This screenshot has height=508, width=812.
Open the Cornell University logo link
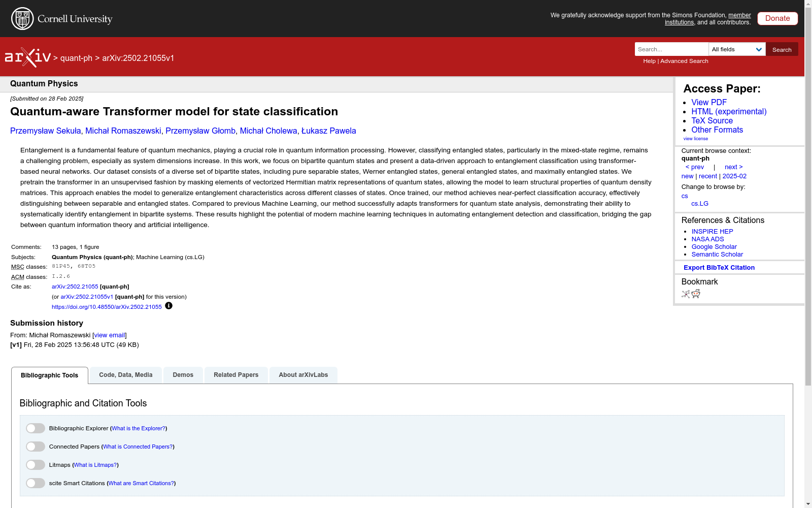click(x=61, y=19)
